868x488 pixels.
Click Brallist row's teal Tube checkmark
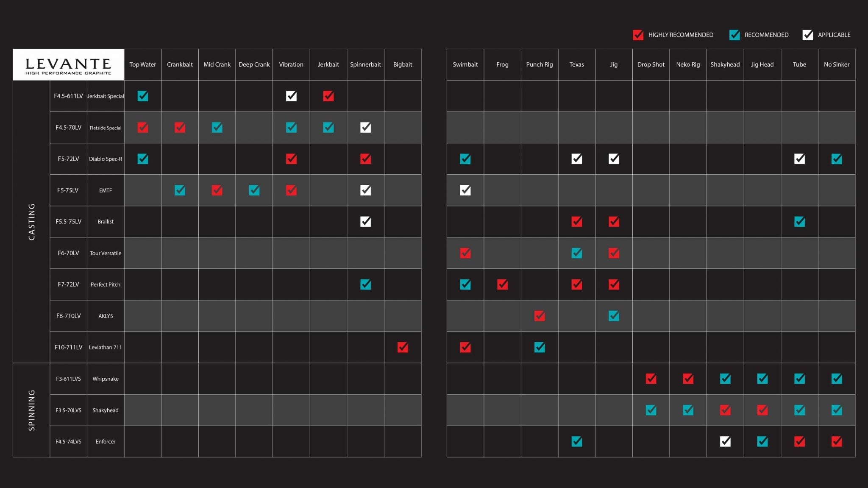click(x=799, y=222)
